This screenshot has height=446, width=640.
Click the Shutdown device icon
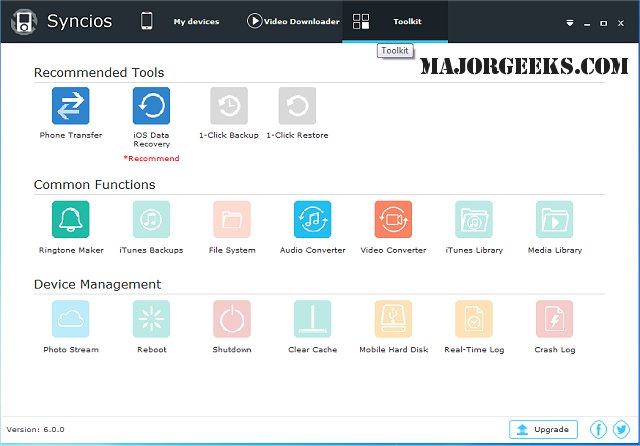tap(232, 319)
